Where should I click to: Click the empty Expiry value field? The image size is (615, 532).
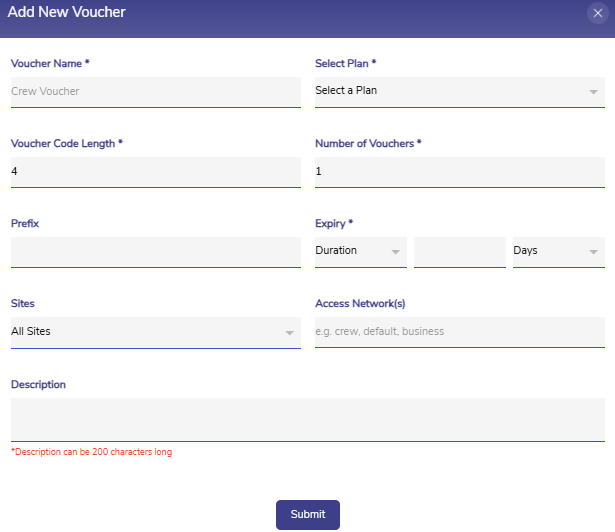tap(459, 251)
